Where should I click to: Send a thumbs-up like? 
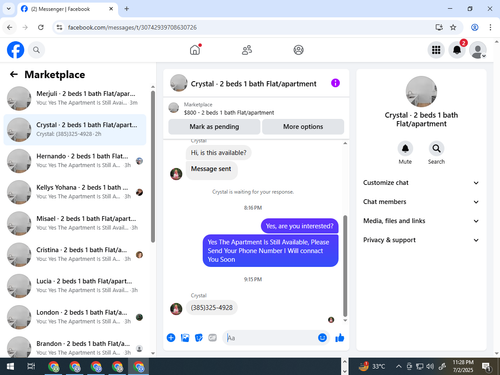(340, 338)
